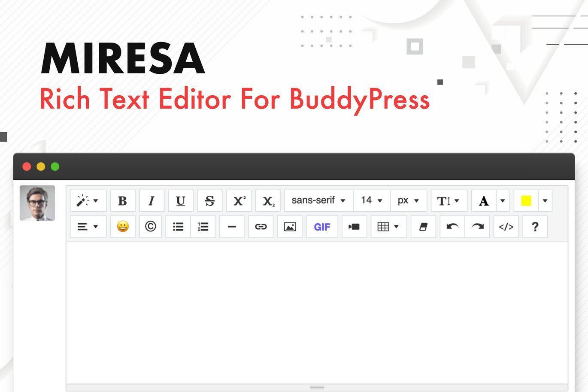Switch to code view
This screenshot has width=588, height=392.
coord(506,227)
